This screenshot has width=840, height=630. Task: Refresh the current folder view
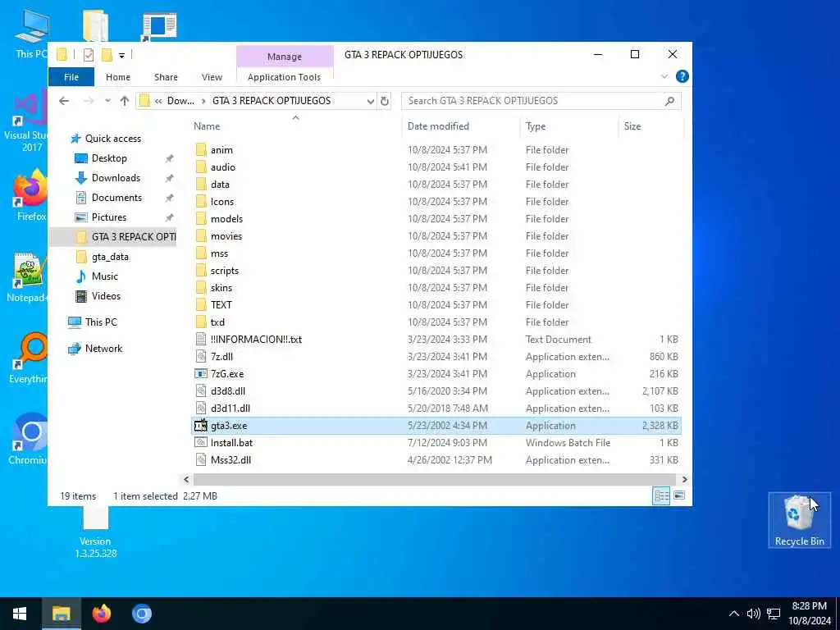click(384, 101)
